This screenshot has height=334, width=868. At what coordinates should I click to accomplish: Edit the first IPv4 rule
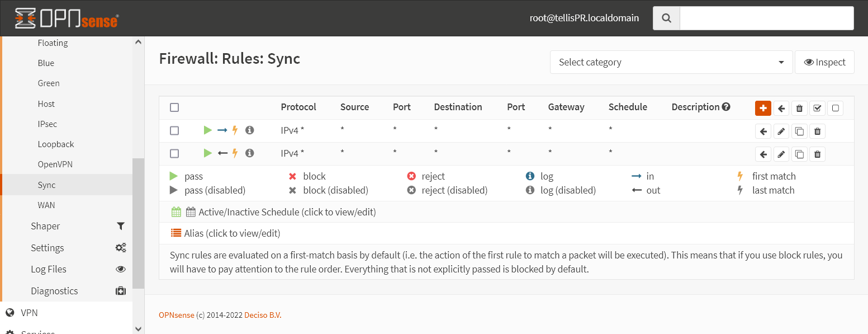tap(781, 131)
